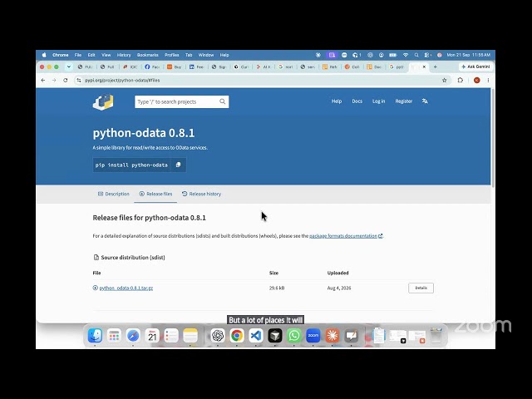Click the search magnifier icon in the PyPI search box
Image resolution: width=532 pixels, height=399 pixels.
click(x=222, y=101)
